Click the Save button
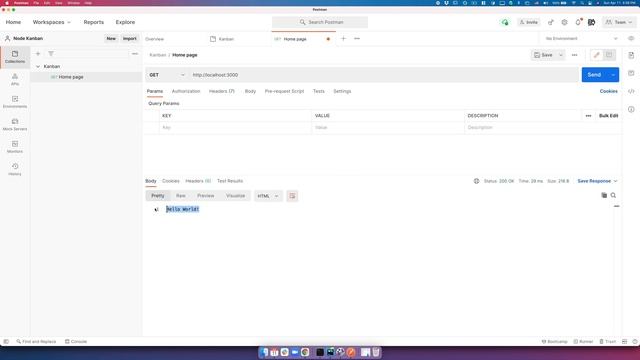Viewport: 640px width, 360px height. (x=543, y=55)
